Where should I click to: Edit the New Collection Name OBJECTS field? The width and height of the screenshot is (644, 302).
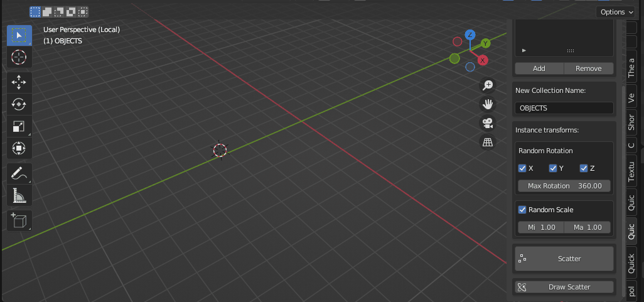564,108
